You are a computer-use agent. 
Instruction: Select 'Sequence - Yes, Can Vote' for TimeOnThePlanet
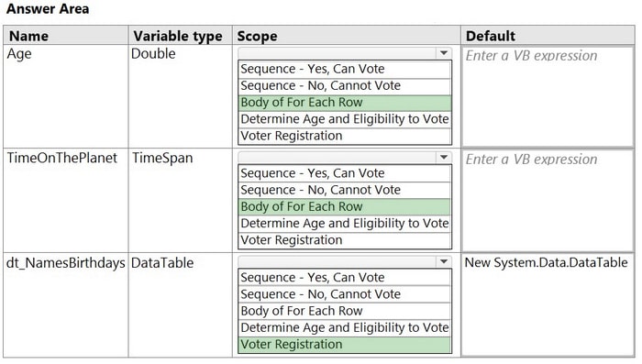click(x=345, y=173)
